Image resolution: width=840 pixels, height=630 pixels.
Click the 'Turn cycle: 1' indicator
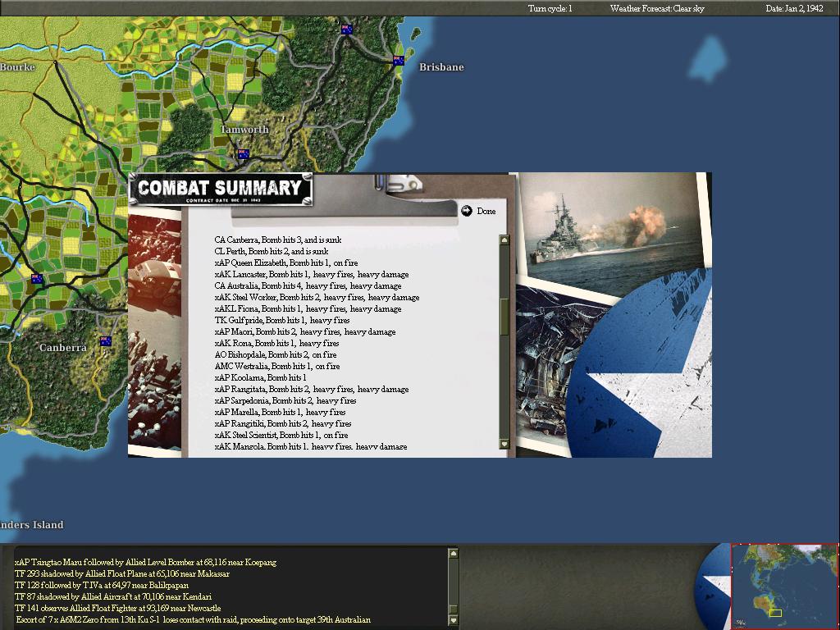[x=550, y=8]
